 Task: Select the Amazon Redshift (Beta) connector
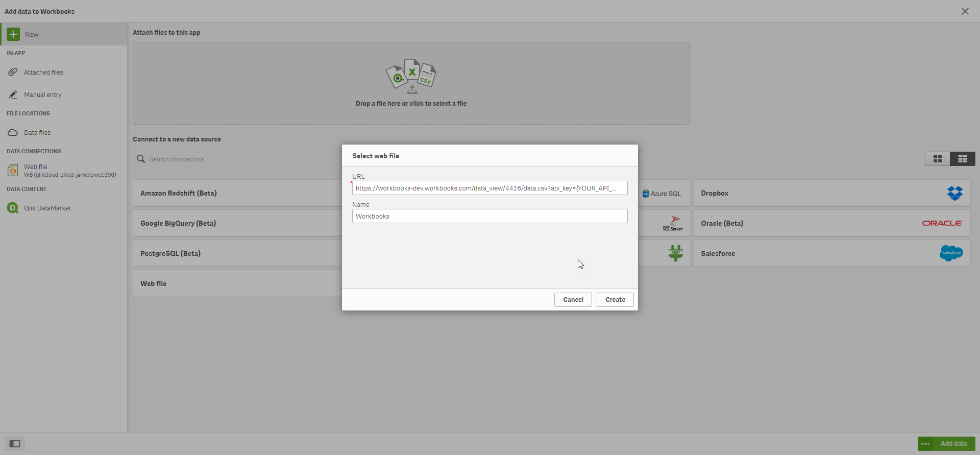[237, 193]
